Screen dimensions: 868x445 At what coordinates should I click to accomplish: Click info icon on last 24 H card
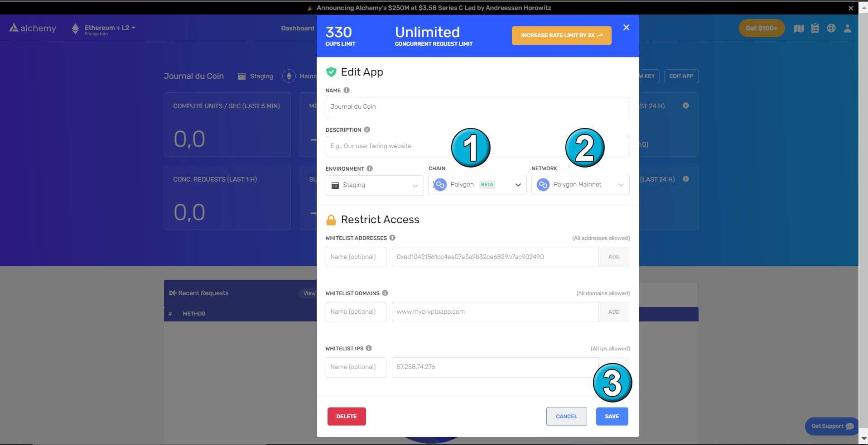pyautogui.click(x=686, y=105)
